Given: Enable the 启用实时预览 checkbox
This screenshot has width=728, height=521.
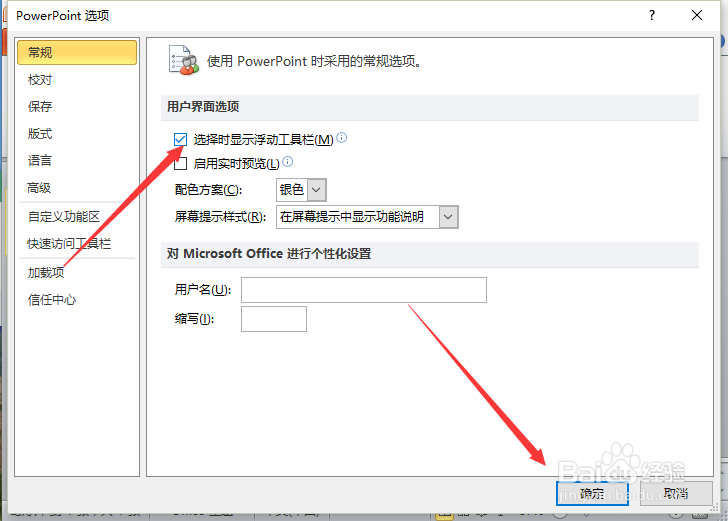Looking at the screenshot, I should 180,163.
